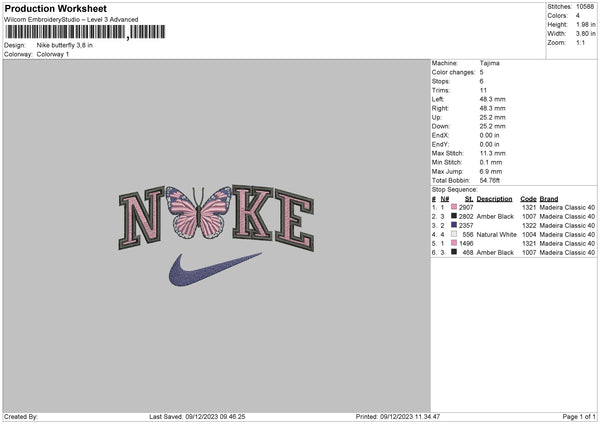Click the zoom value '1:1'
This screenshot has width=600, height=424.
pyautogui.click(x=580, y=43)
